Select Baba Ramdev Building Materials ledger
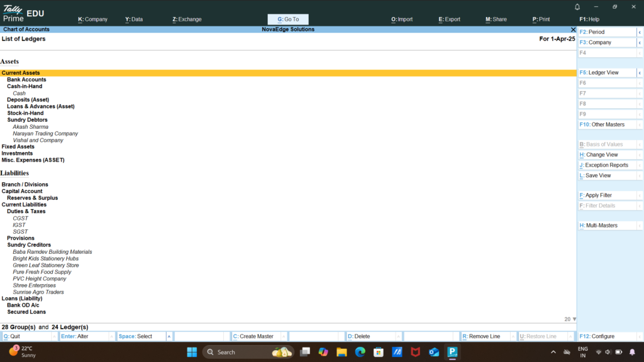 coord(52,251)
